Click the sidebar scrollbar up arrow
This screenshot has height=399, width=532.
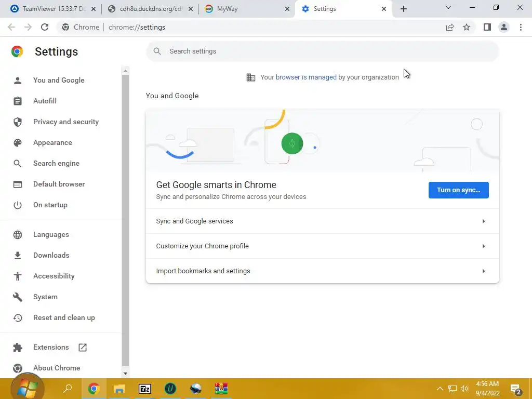coord(125,71)
